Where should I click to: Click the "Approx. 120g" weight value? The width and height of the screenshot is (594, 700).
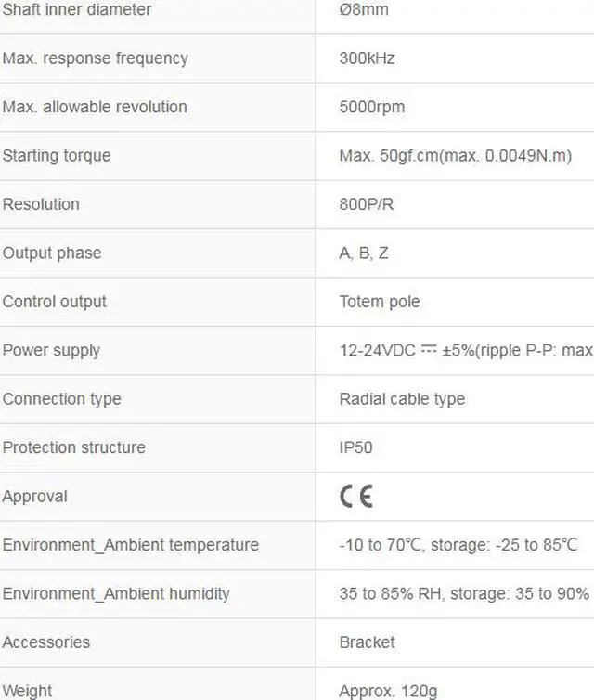[388, 691]
